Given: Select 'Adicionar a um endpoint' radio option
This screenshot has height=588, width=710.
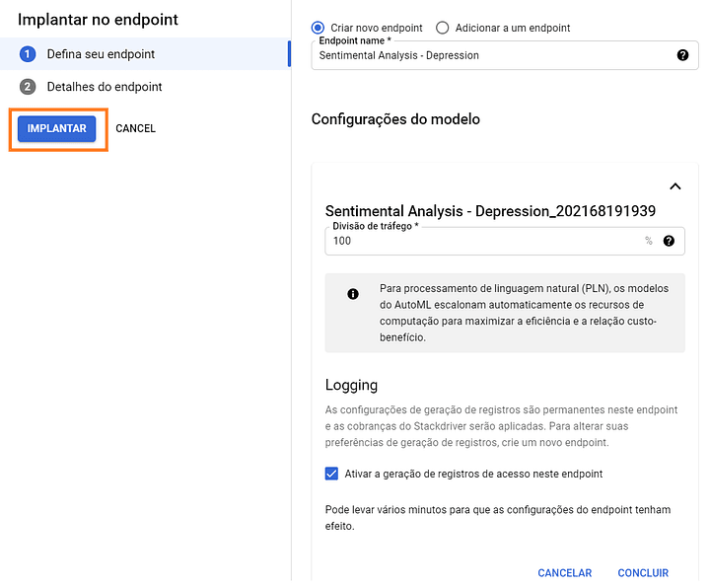Looking at the screenshot, I should click(x=442, y=28).
